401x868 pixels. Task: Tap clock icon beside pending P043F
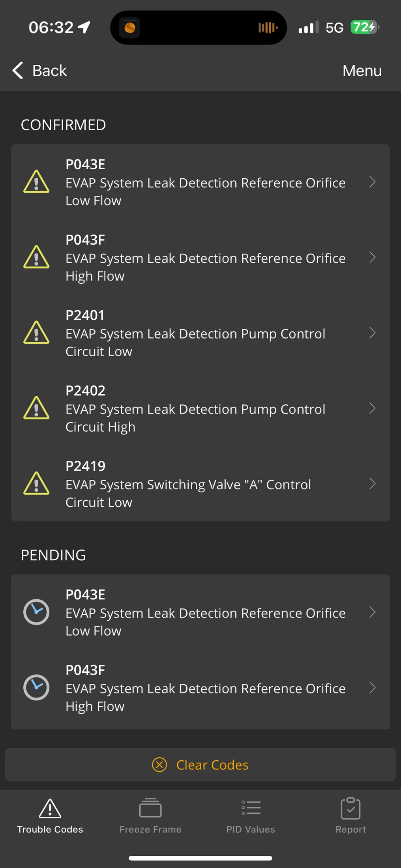click(x=36, y=687)
